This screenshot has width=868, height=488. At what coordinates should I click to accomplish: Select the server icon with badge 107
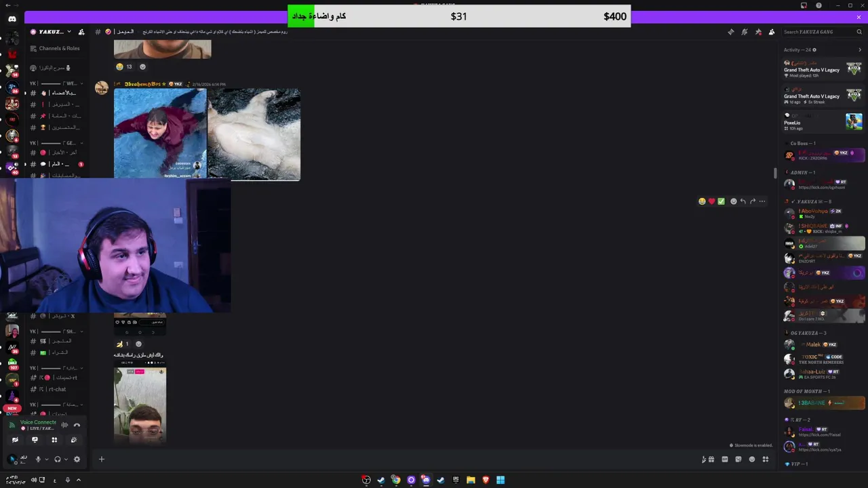click(x=12, y=364)
